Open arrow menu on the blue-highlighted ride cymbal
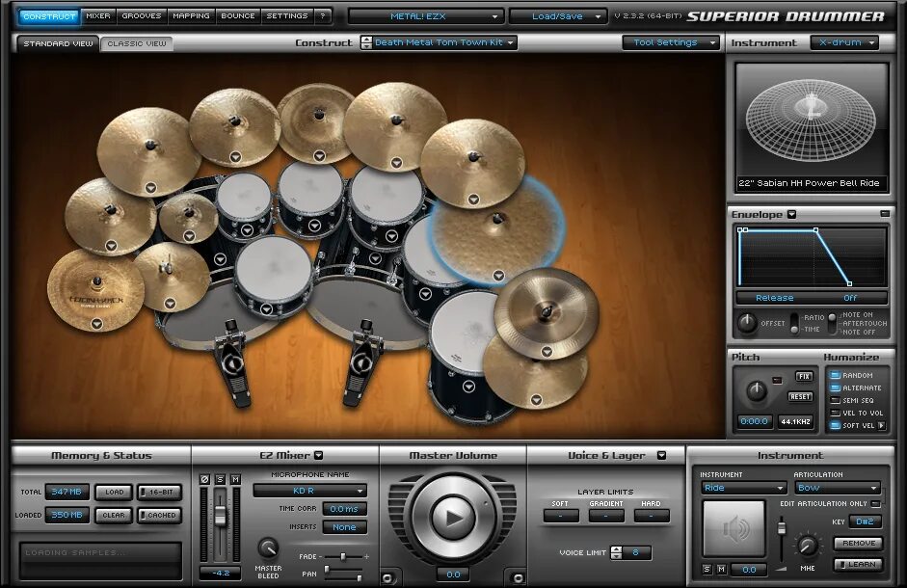This screenshot has width=907, height=588. [498, 276]
